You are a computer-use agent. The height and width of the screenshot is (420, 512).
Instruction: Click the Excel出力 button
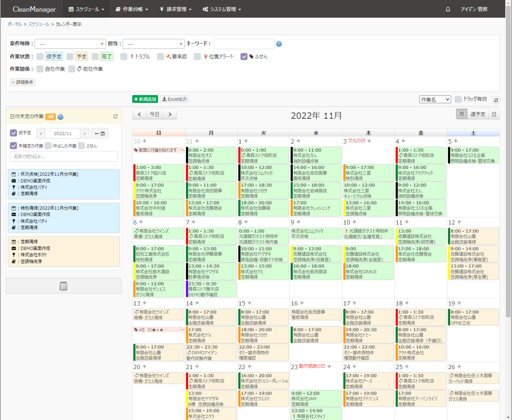tap(174, 99)
